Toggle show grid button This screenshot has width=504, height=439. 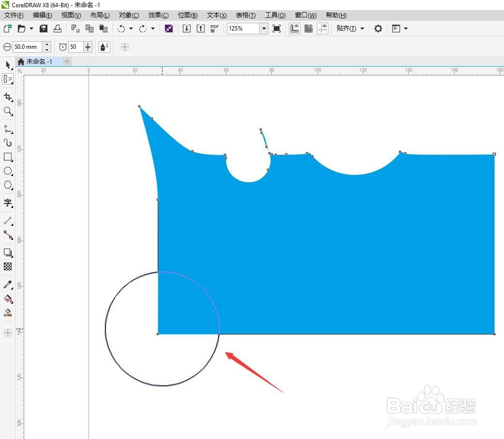(308, 29)
